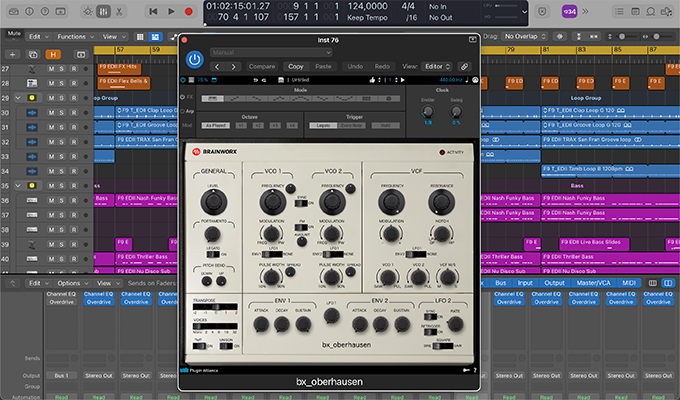Click the Bus 1 output slot
The image size is (680, 400).
click(61, 376)
